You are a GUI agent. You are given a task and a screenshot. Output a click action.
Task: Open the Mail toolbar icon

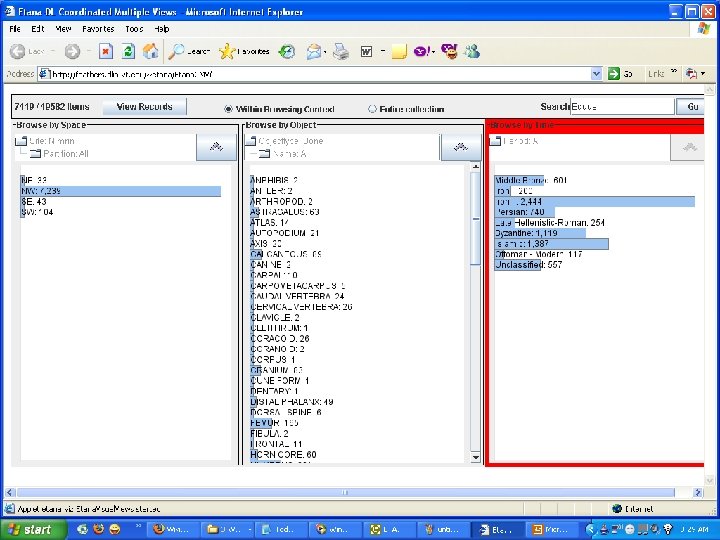314,51
